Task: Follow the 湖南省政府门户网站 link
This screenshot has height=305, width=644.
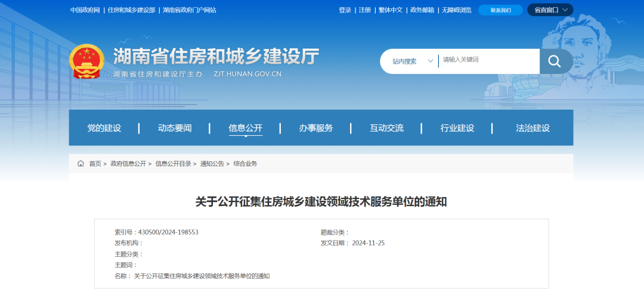Action: coord(190,10)
